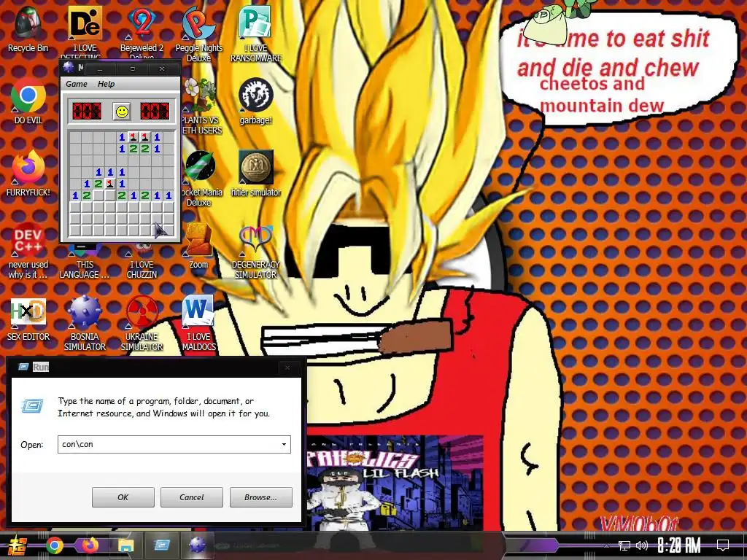Click the flagged cell in Minesweeper's fifth row

(x=111, y=183)
